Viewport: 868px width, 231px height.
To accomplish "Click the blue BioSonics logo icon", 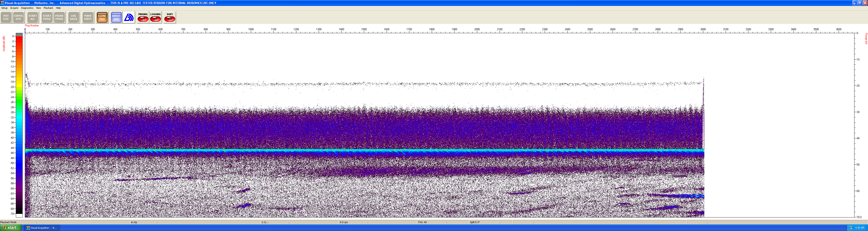I will pos(129,18).
